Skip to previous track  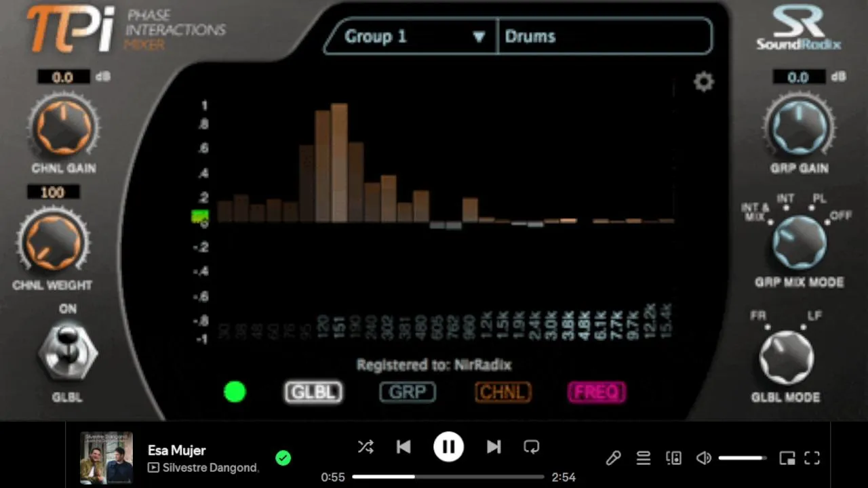point(403,447)
